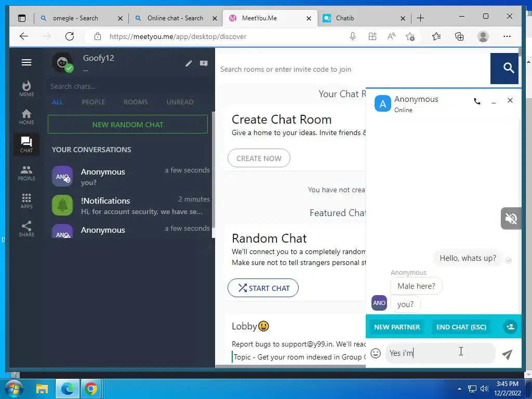Click the Goofy12 profile avatar

click(62, 63)
